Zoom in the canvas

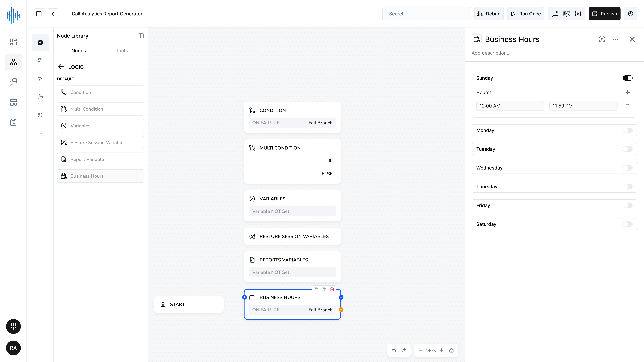tap(442, 350)
